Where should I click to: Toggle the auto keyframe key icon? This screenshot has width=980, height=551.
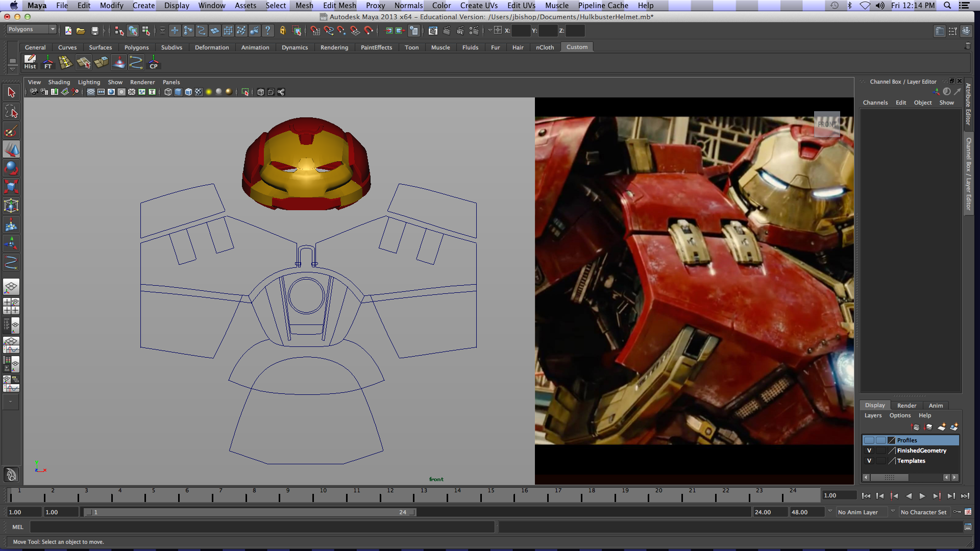coord(957,512)
